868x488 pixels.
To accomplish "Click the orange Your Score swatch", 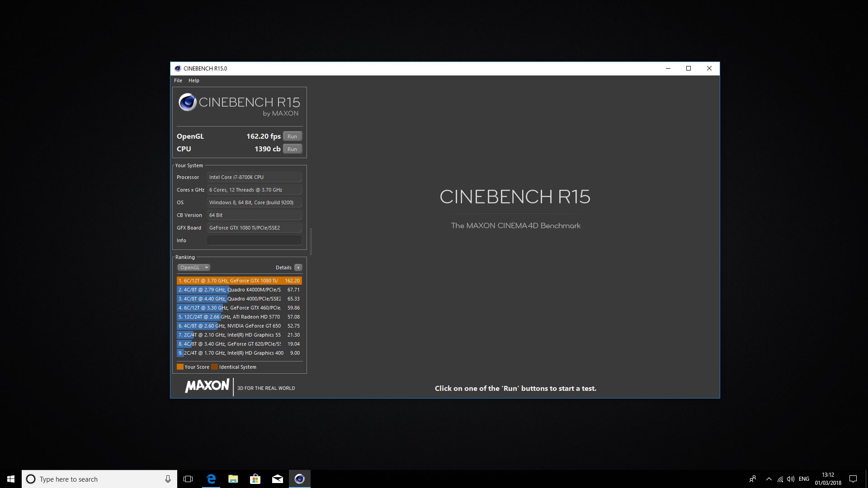I will [x=180, y=367].
